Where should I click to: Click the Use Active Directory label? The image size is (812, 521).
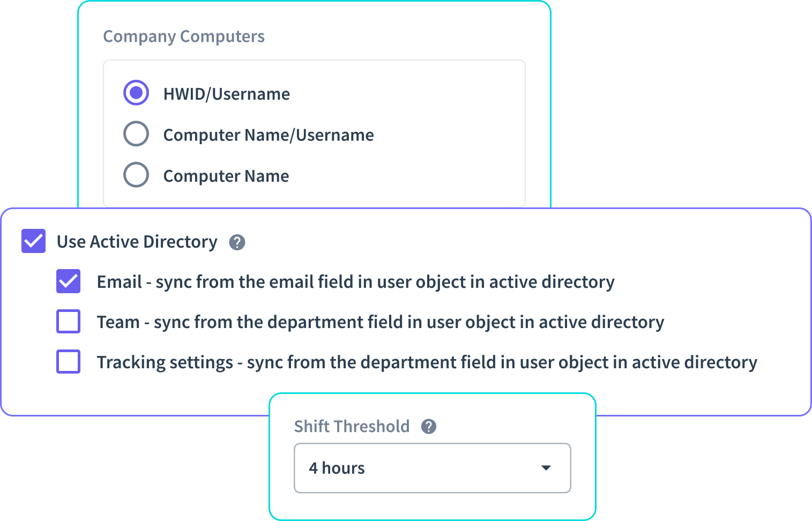(137, 242)
